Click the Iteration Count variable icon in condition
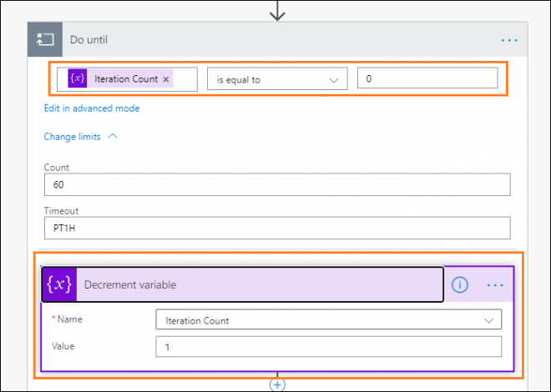551x392 pixels. coord(78,78)
